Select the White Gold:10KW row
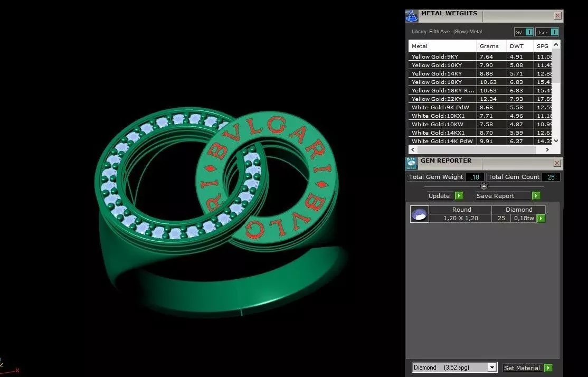 481,124
